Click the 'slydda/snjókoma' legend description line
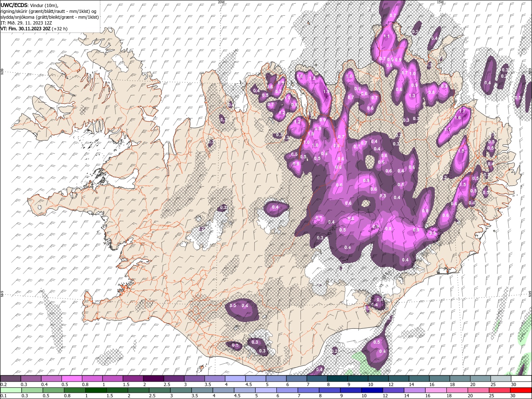 coord(49,17)
